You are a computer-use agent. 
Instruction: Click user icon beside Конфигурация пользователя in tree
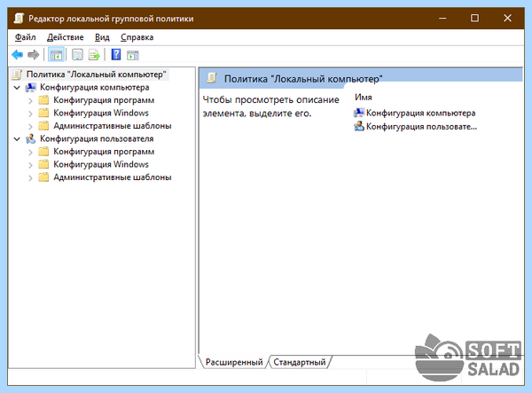[31, 138]
